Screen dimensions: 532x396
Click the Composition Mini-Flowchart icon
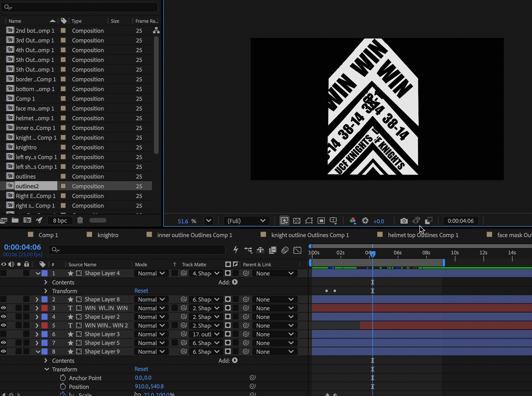[x=248, y=250]
